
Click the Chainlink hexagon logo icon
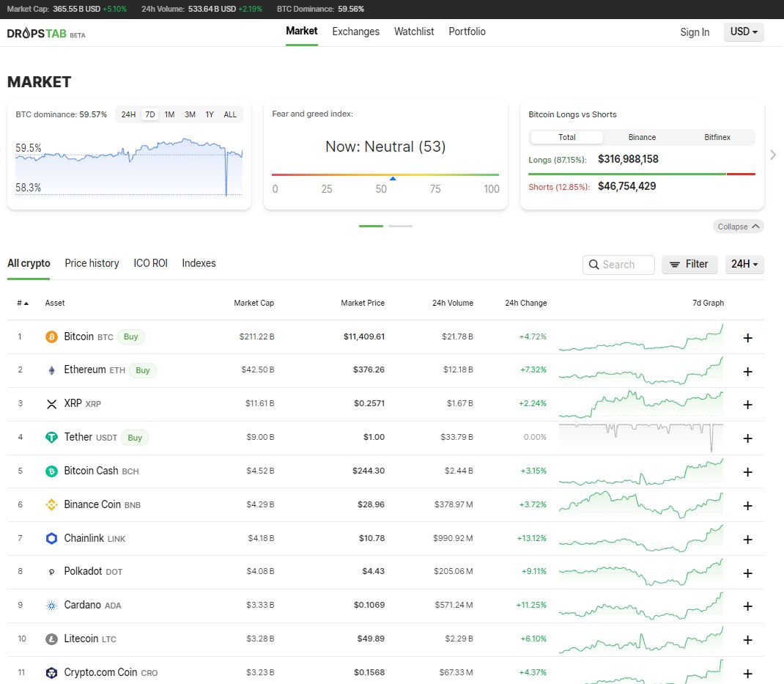pos(51,538)
